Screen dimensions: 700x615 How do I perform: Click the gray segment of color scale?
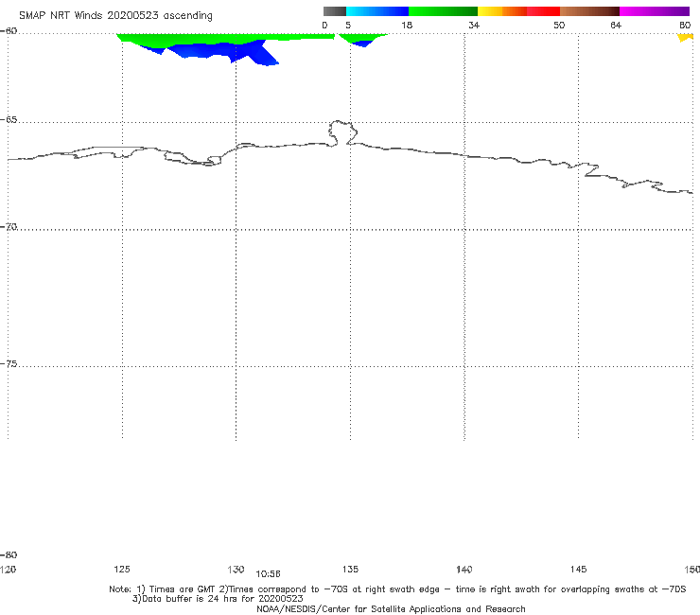(334, 11)
